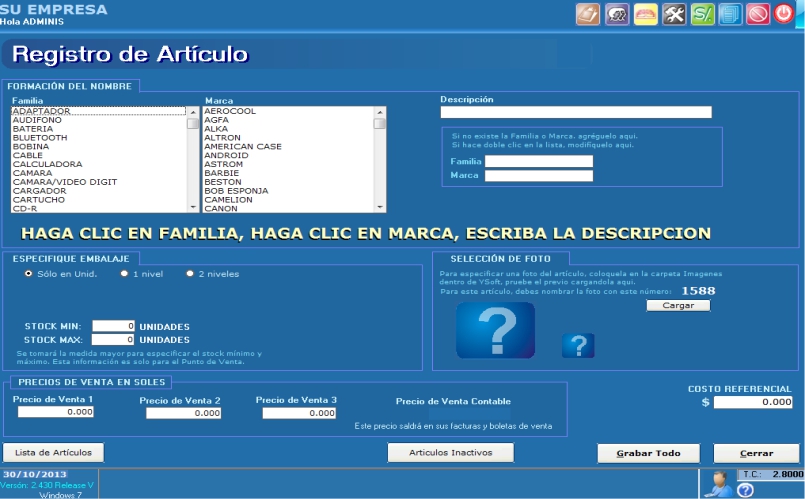The width and height of the screenshot is (805, 499).
Task: Select BLUETOOTH in the Familia list
Action: tap(40, 138)
